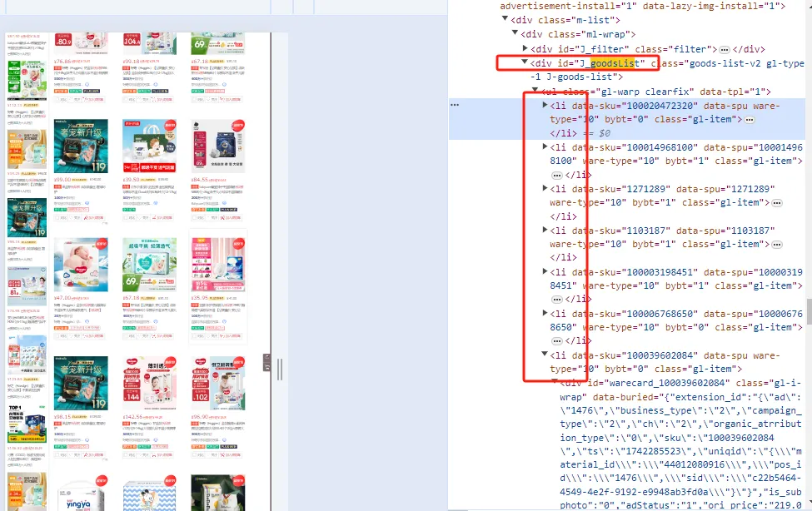Add the ¥84.55 product to cart
This screenshot has height=511, width=812.
(x=231, y=218)
